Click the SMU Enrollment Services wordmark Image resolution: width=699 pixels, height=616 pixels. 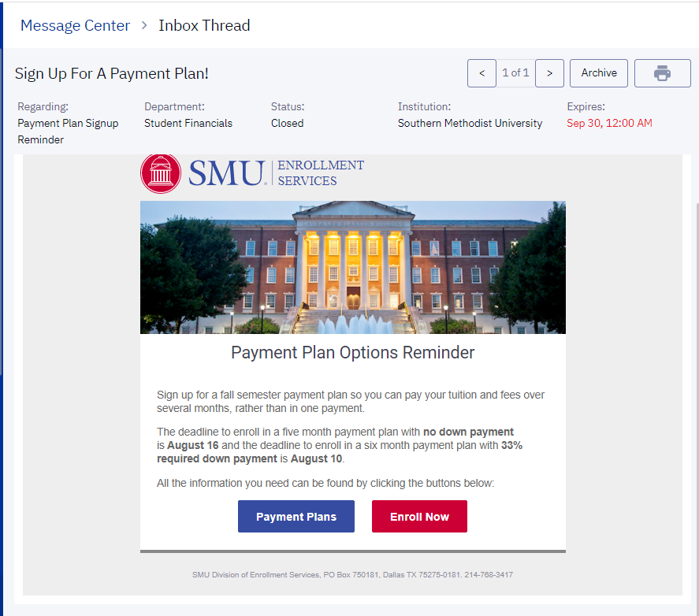[x=276, y=173]
